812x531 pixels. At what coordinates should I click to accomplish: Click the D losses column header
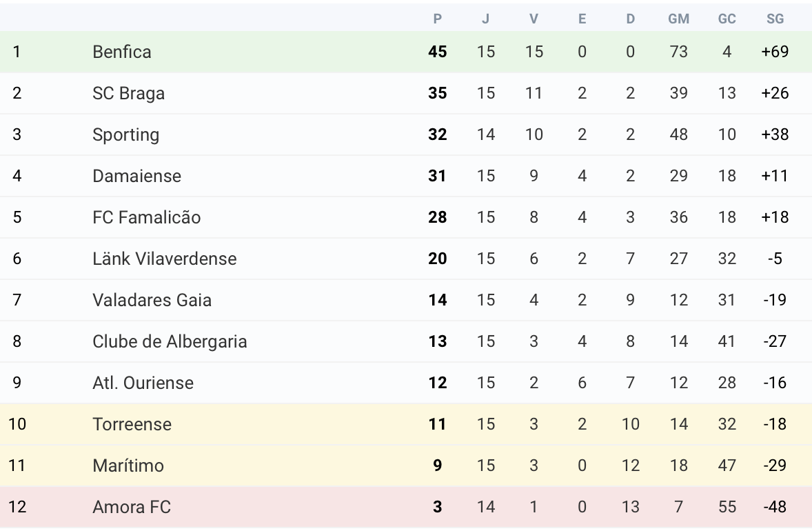point(630,19)
